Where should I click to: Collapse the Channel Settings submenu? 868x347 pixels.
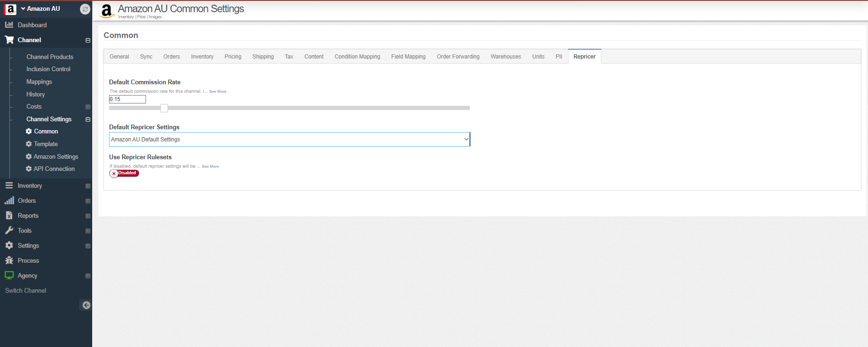click(88, 119)
